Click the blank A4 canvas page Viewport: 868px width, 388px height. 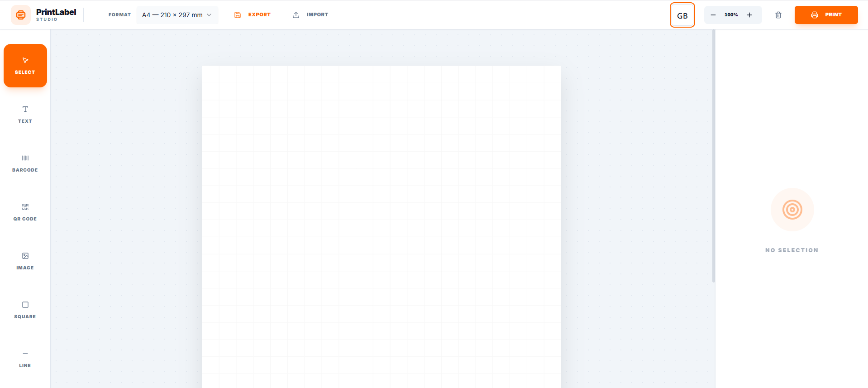[x=382, y=227]
